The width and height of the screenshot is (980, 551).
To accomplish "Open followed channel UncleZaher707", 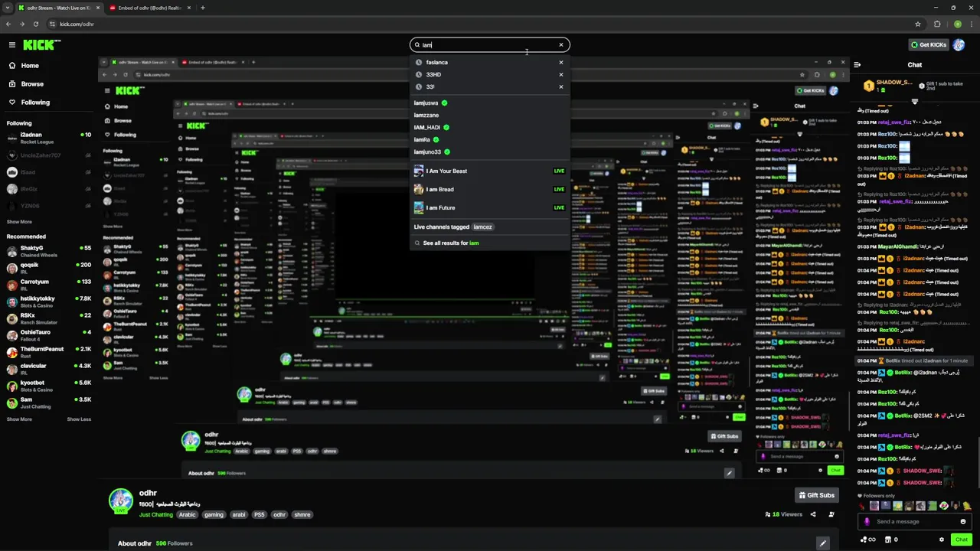I will [49, 155].
